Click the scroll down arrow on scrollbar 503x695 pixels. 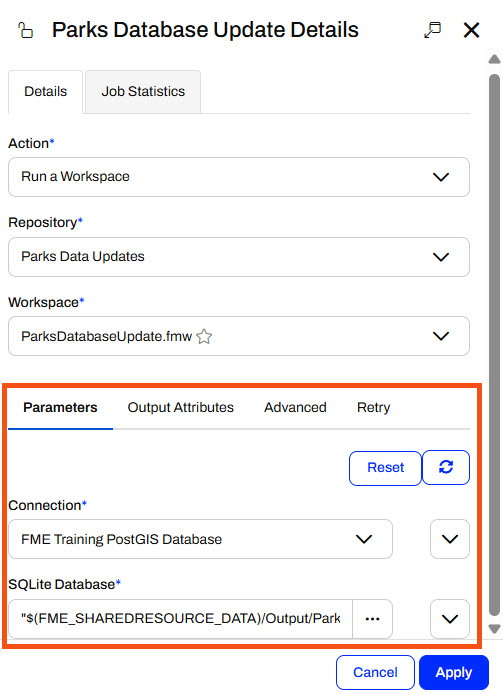pyautogui.click(x=495, y=629)
